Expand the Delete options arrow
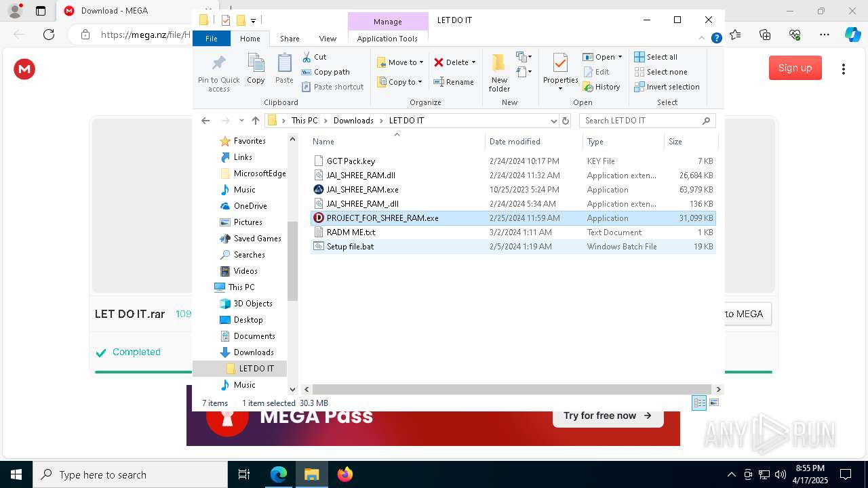This screenshot has width=868, height=488. [473, 62]
